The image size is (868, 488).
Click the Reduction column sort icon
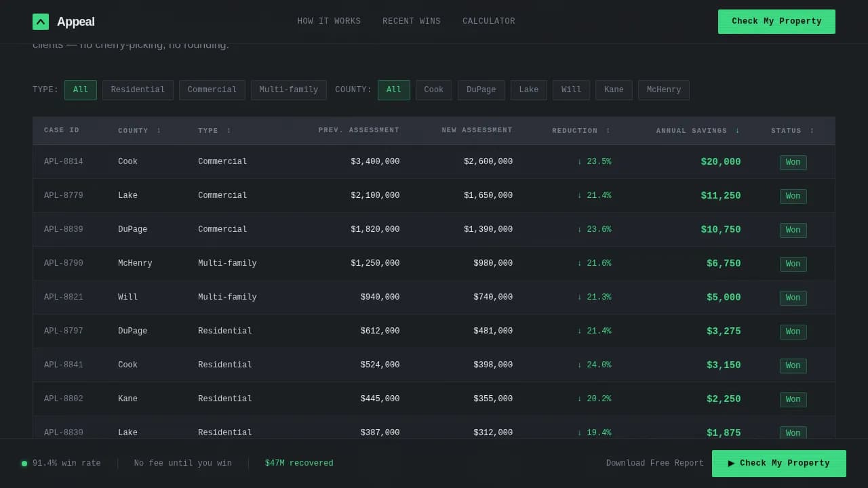coord(608,131)
